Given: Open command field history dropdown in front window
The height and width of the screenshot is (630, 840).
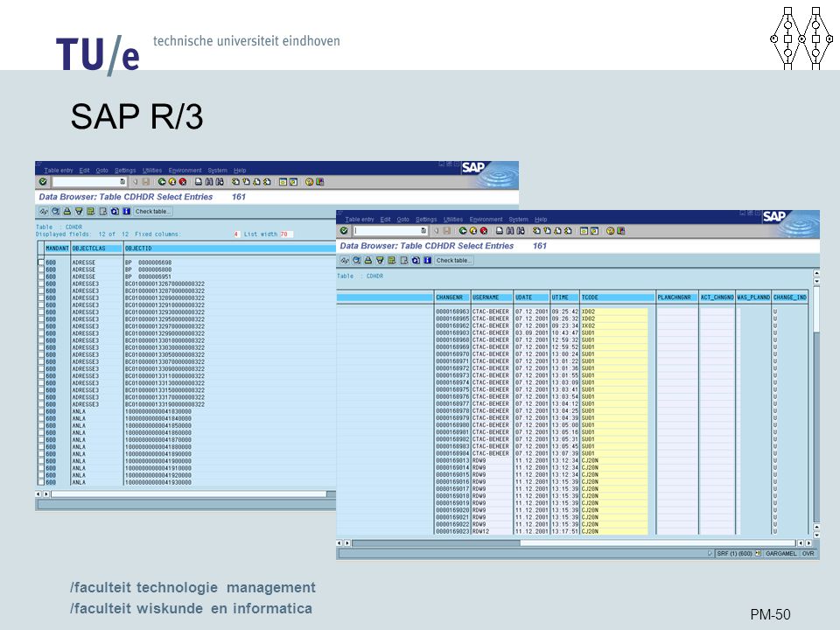Looking at the screenshot, I should point(423,230).
